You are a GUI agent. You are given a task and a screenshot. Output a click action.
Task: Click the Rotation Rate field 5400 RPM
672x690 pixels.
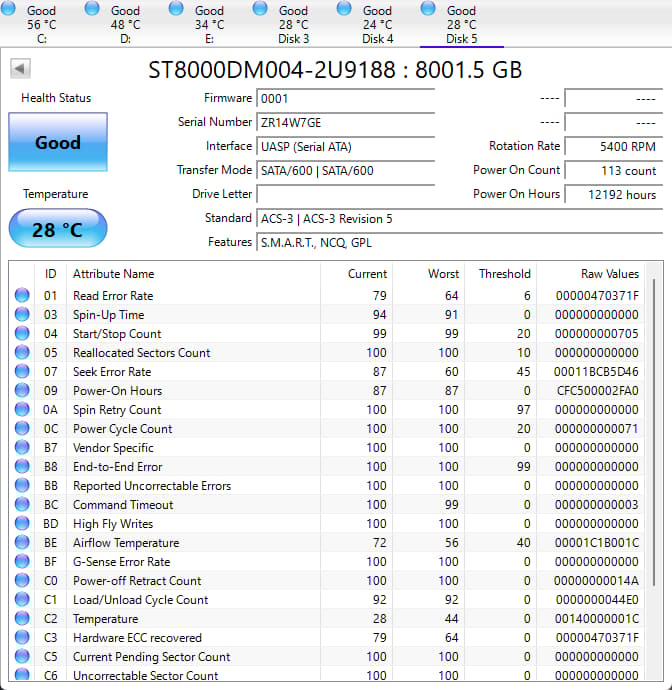coord(613,147)
